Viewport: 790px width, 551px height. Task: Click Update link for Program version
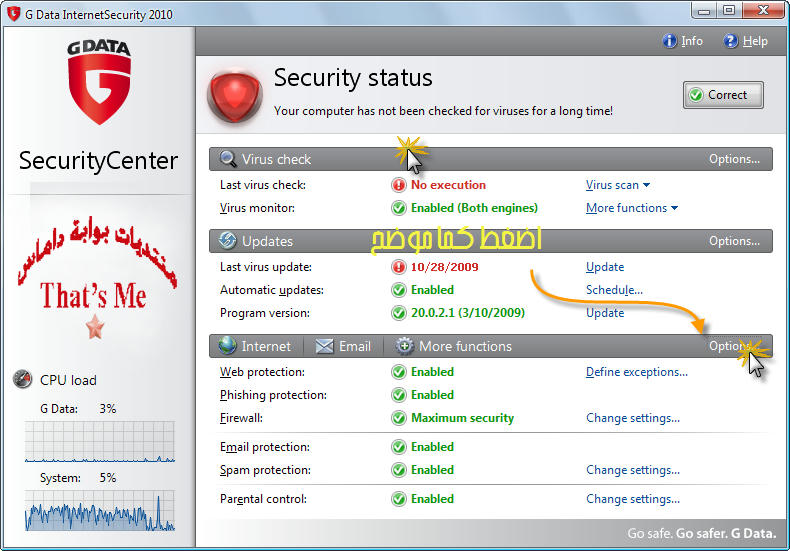pyautogui.click(x=605, y=313)
